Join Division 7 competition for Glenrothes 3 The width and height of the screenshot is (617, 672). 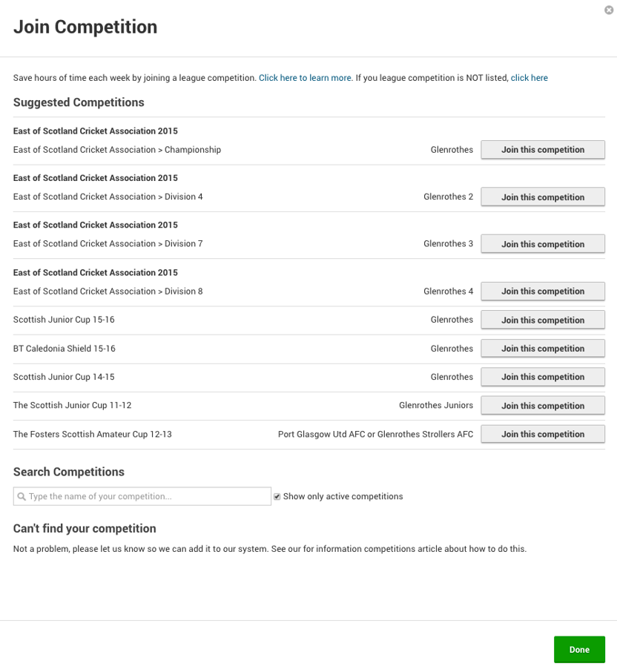point(543,244)
